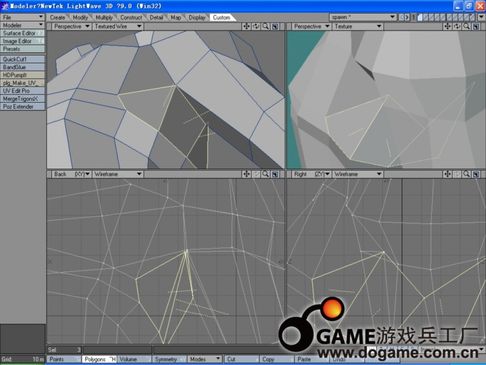This screenshot has width=486, height=365.
Task: Open top-right viewport Perspective view dropdown
Action: pos(311,26)
